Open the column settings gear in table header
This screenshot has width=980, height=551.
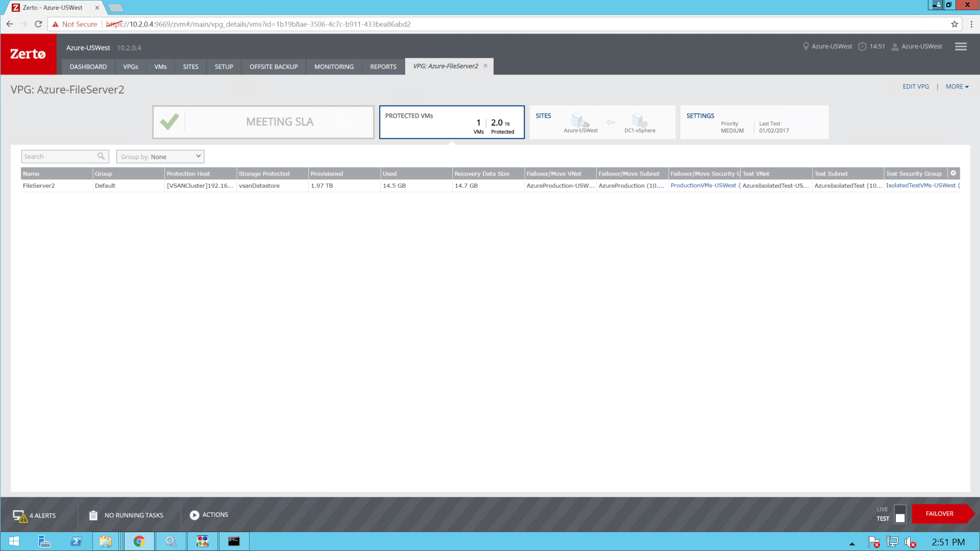(x=953, y=173)
